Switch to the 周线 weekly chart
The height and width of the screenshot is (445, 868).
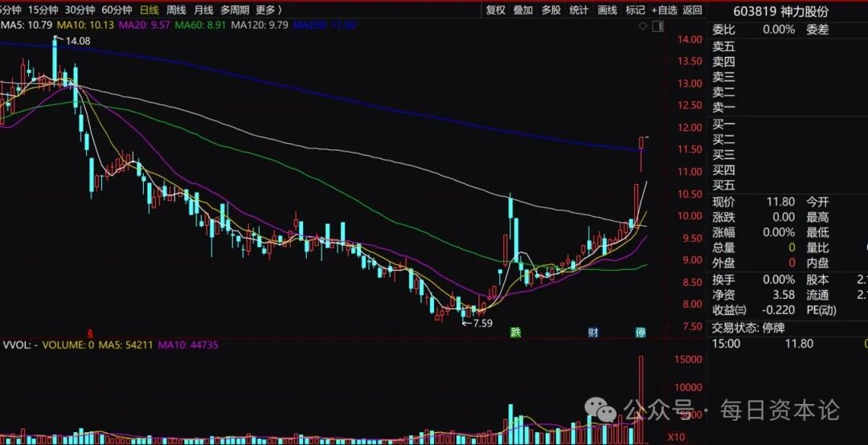pyautogui.click(x=176, y=10)
